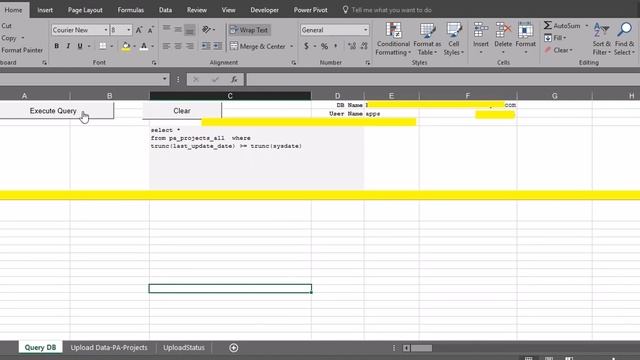The height and width of the screenshot is (360, 640).
Task: Toggle Underline formatting
Action: pos(80,46)
